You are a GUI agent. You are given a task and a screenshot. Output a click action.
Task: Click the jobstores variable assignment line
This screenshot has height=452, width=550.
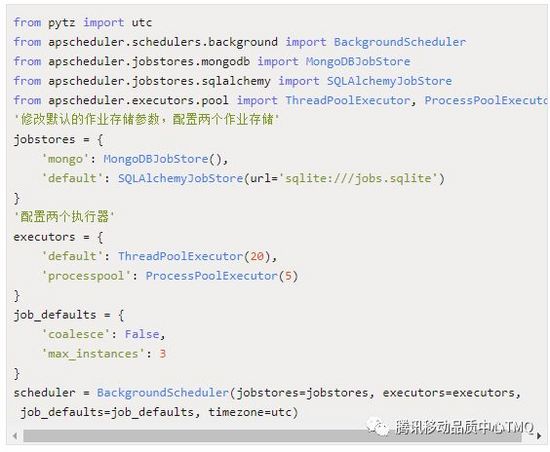(x=59, y=140)
